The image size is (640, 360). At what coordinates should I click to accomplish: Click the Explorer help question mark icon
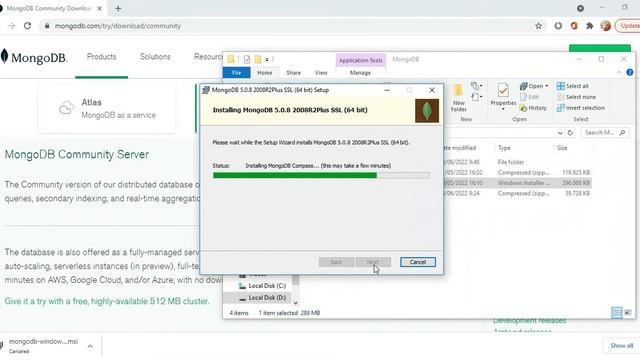630,72
